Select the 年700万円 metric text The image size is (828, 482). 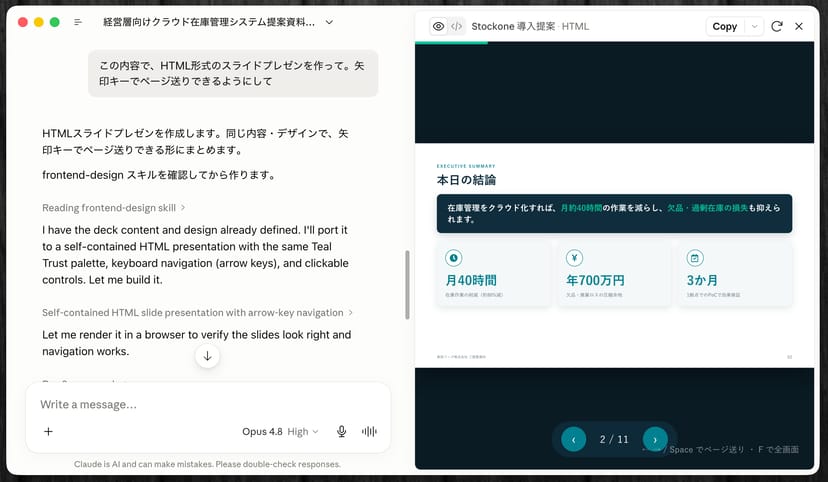[595, 280]
